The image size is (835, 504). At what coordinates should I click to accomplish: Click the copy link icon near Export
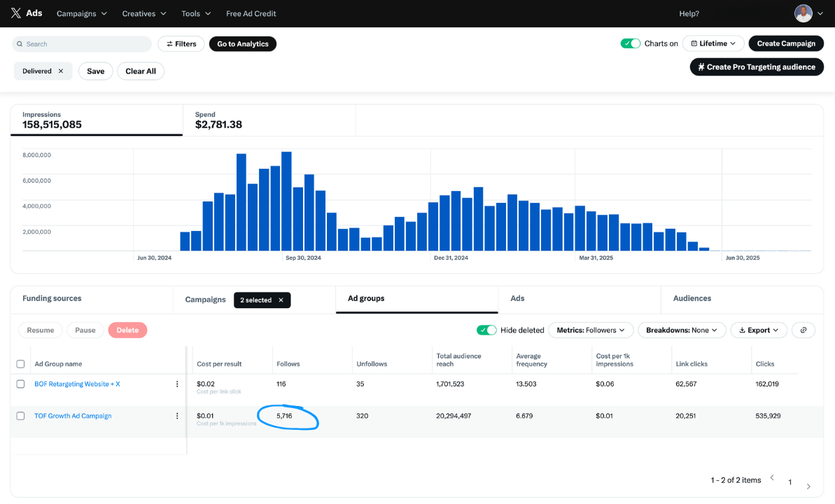pyautogui.click(x=803, y=330)
